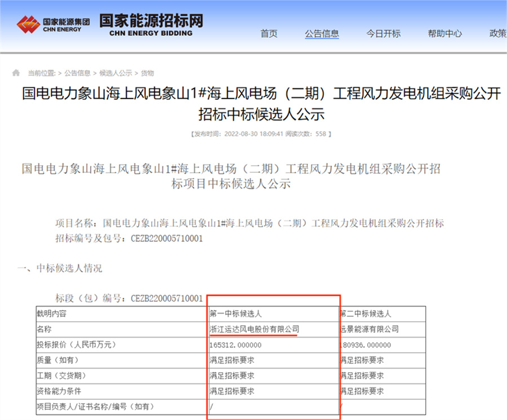Screen dimensions: 507x420
Task: Click the 第一中标候选人 header cell
Action: pyautogui.click(x=273, y=314)
